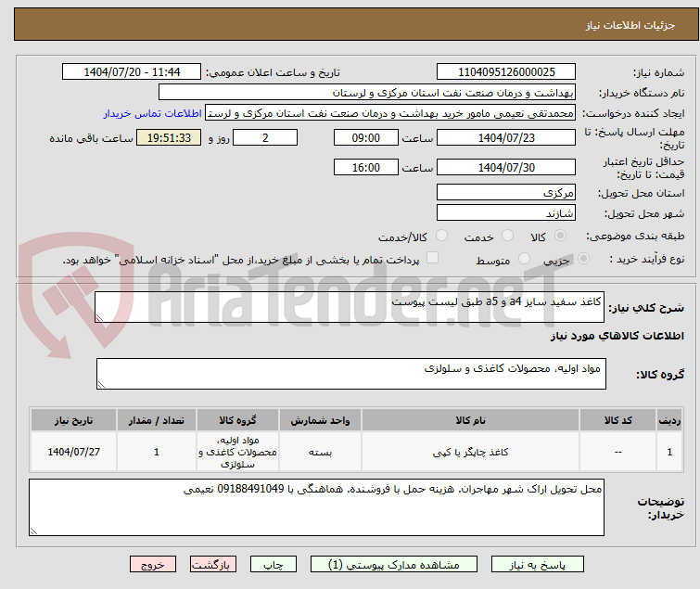This screenshot has height=589, width=700.
Task: Click the گروه کالا text area
Action: 351,374
